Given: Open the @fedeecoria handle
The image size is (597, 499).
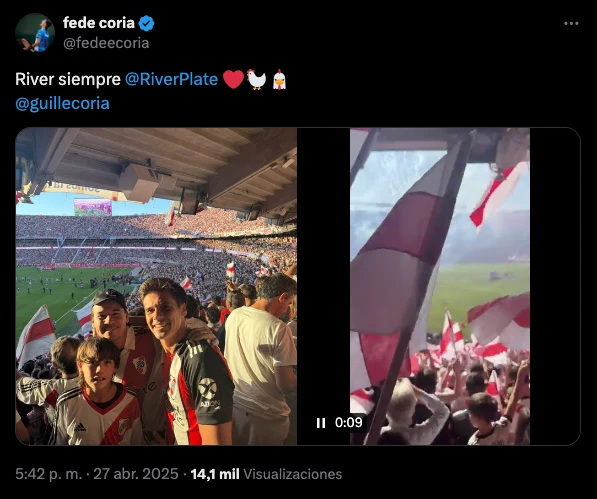Looking at the screenshot, I should pos(106,43).
